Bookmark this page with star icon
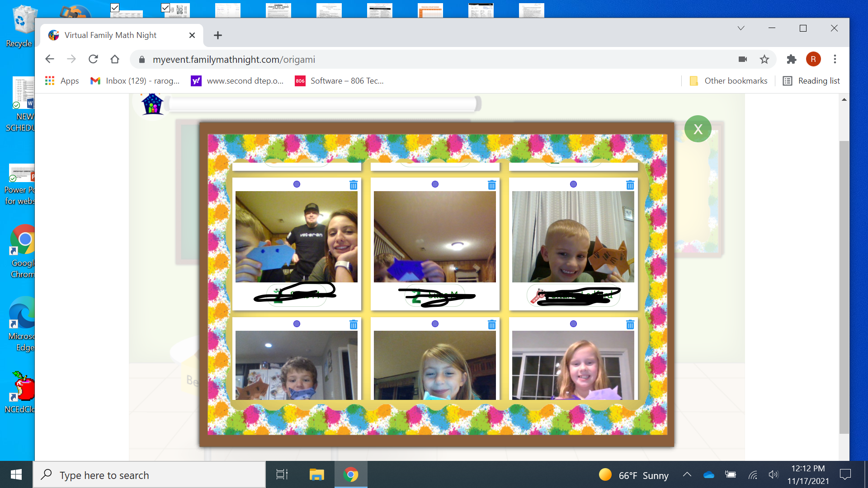 pos(764,59)
